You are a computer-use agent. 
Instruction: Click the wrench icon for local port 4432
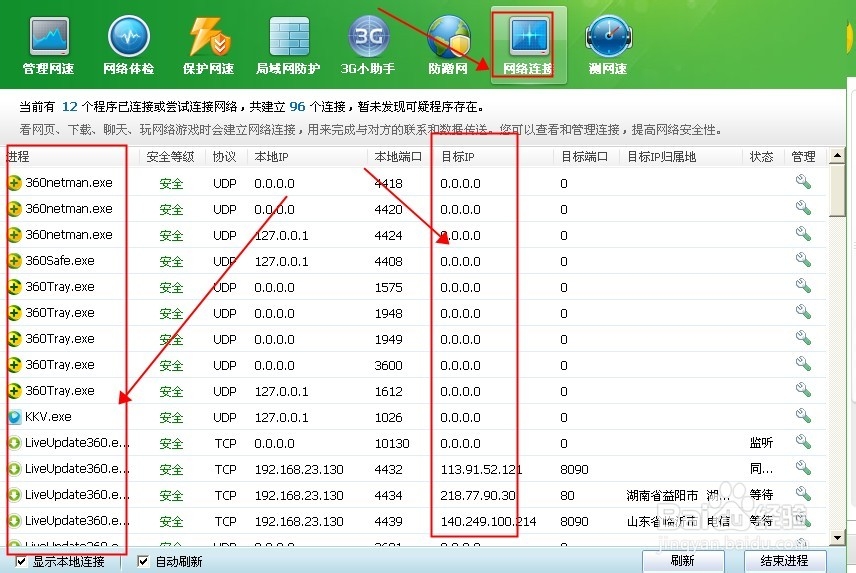803,468
